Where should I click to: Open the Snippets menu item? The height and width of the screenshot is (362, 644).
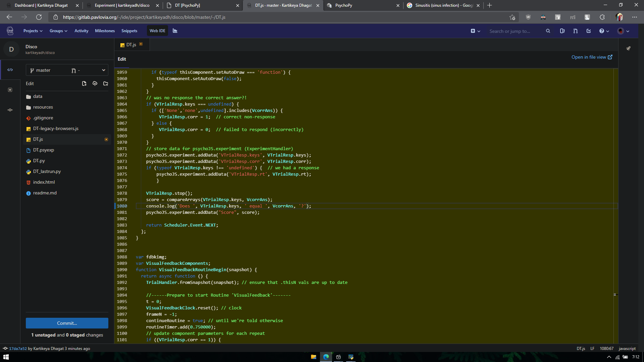129,31
